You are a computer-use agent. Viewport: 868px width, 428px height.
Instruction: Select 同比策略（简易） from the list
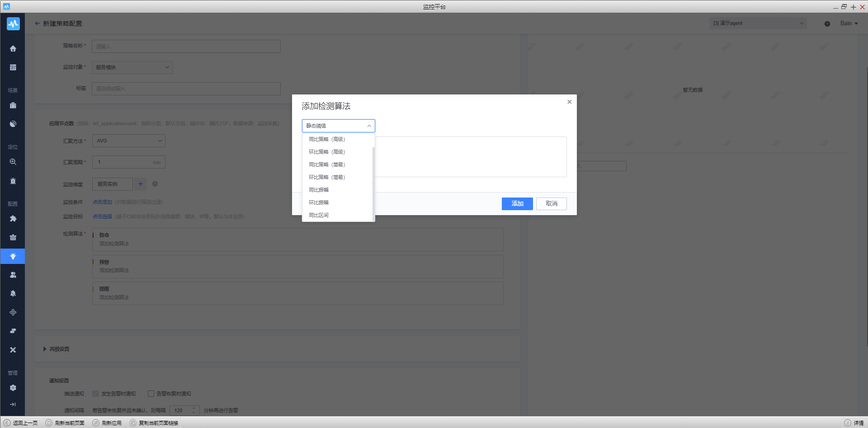click(x=338, y=165)
